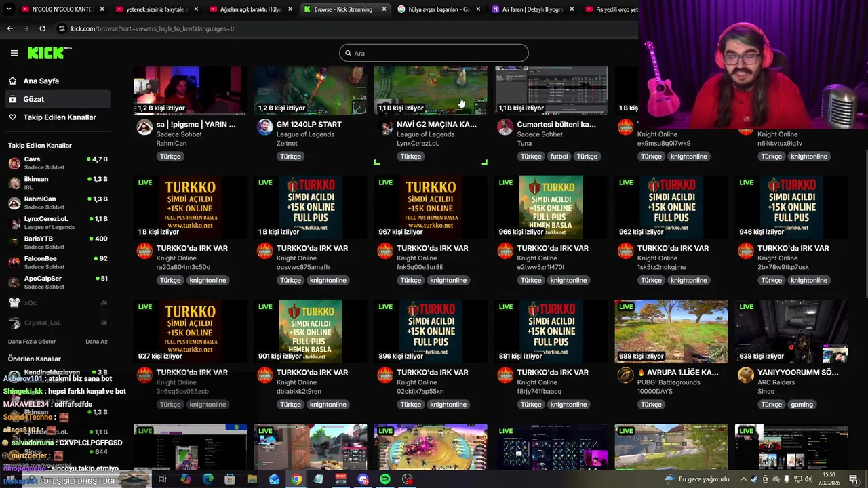Image resolution: width=868 pixels, height=488 pixels.
Task: Click TURKKO avatar for ousvwc875amafh stream
Action: click(264, 251)
